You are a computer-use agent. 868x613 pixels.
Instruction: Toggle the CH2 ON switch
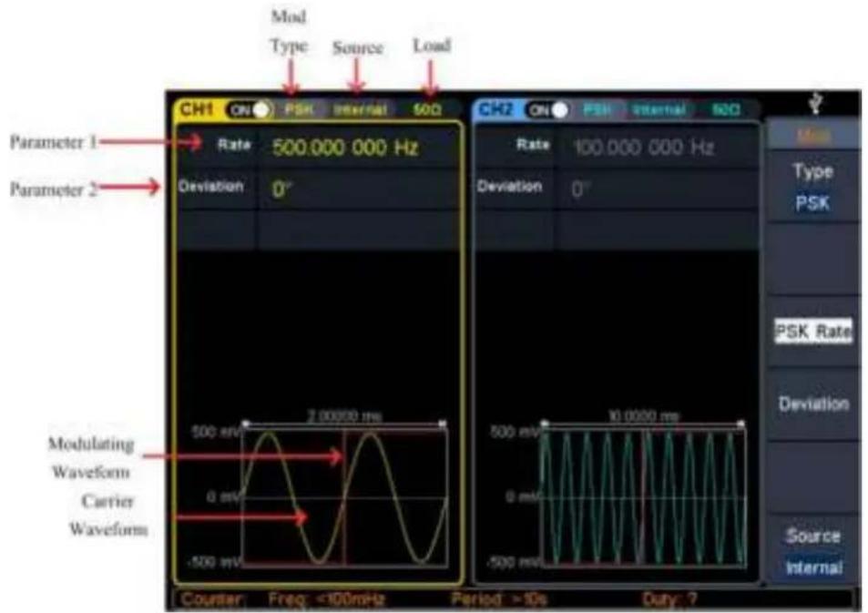(x=546, y=109)
